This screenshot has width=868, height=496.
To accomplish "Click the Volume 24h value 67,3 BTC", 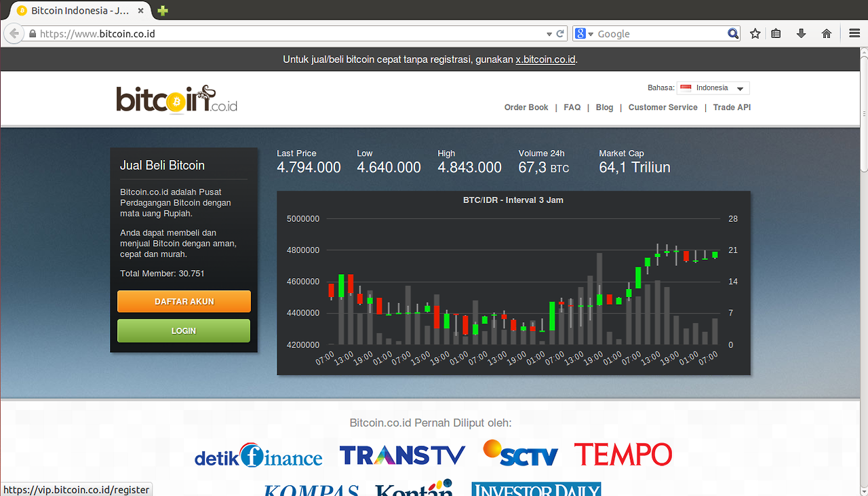I will 544,168.
